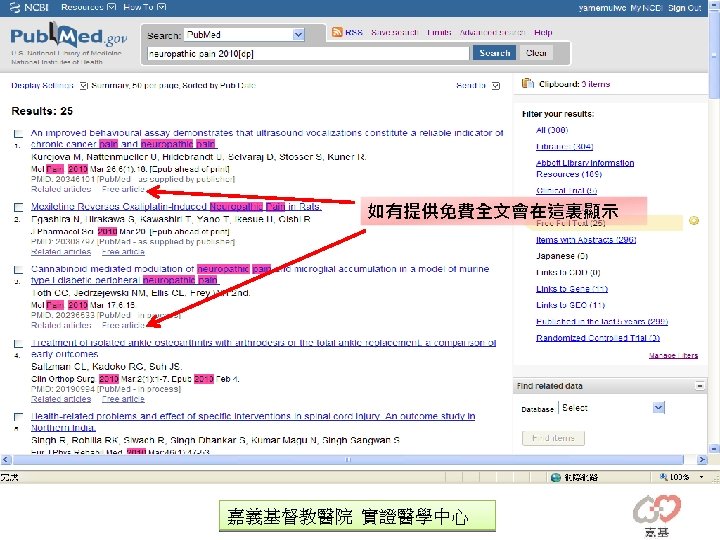The image size is (720, 540).
Task: Open Cannabinoid mediated modulation article title
Action: (260, 275)
